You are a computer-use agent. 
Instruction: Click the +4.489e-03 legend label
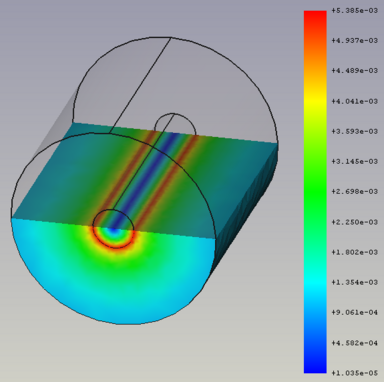355,71
